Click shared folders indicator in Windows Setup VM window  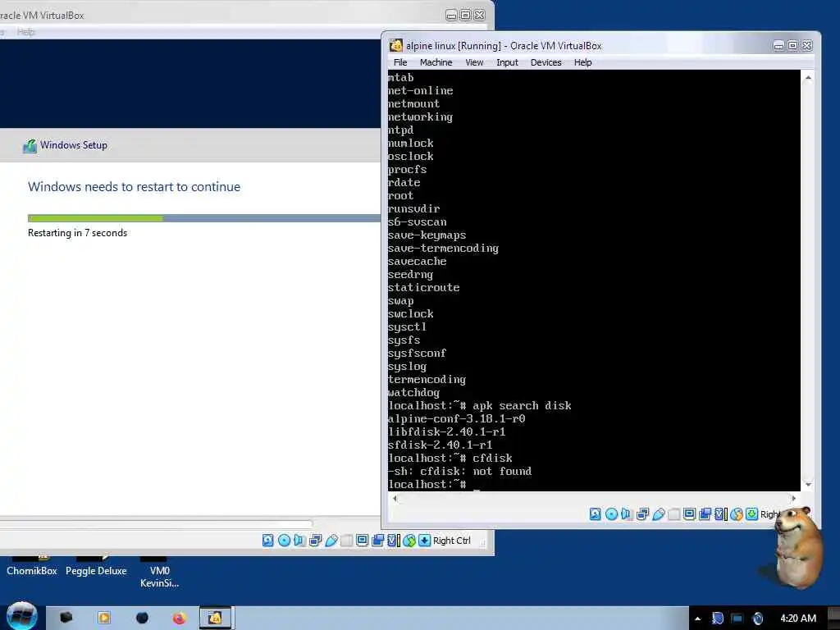pyautogui.click(x=347, y=541)
